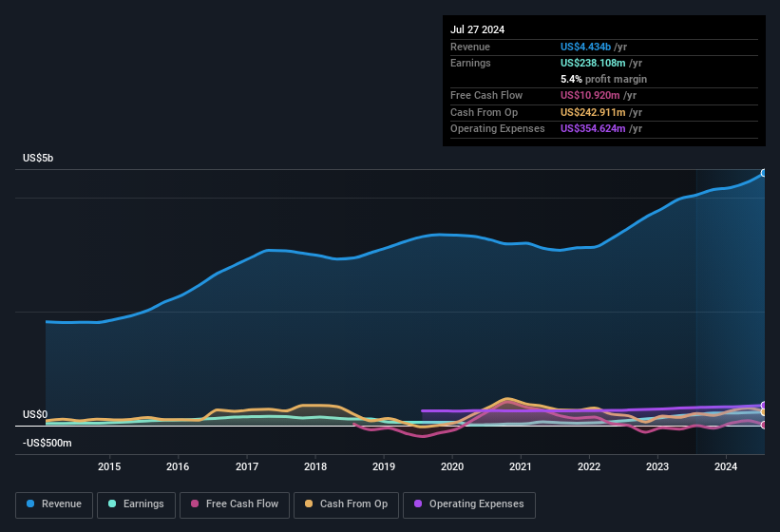Click the orange Cash From Op endpoint marker
Viewport: 780px width, 532px height.
pos(763,411)
